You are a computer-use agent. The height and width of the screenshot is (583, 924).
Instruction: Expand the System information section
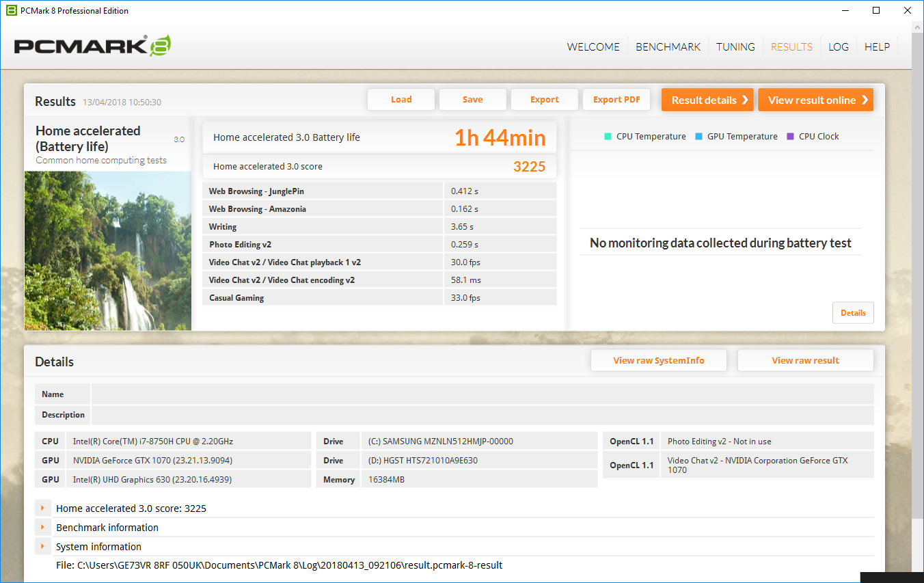42,547
